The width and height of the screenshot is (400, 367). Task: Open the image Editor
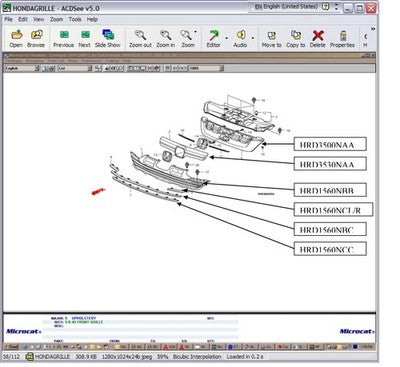[x=214, y=38]
